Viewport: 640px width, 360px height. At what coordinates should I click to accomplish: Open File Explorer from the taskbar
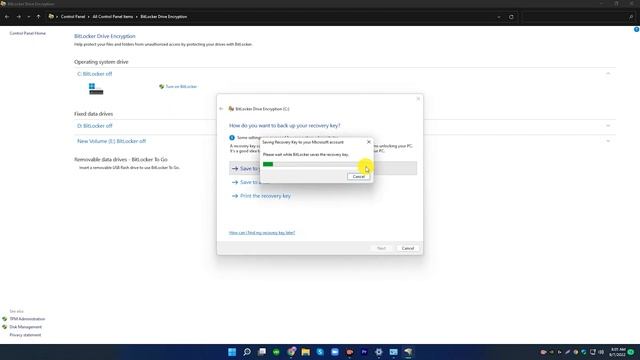(306, 352)
